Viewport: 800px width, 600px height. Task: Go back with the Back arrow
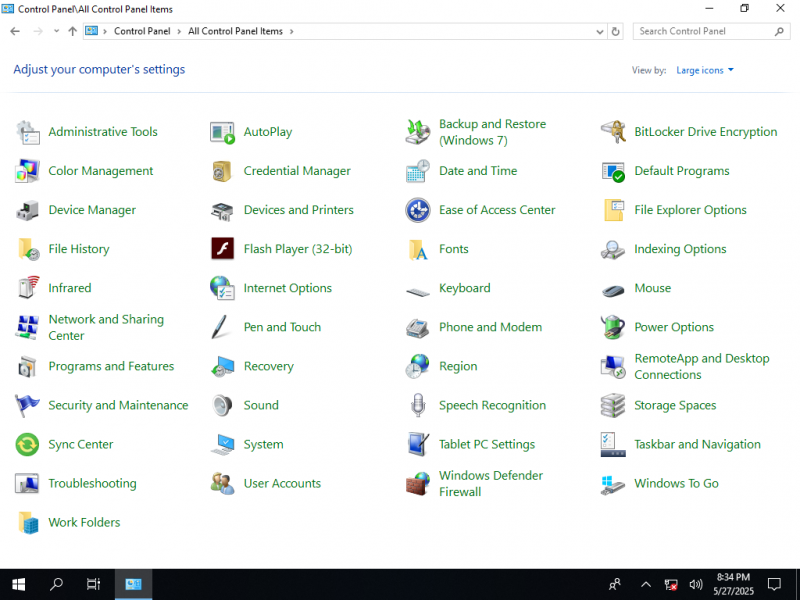point(15,32)
